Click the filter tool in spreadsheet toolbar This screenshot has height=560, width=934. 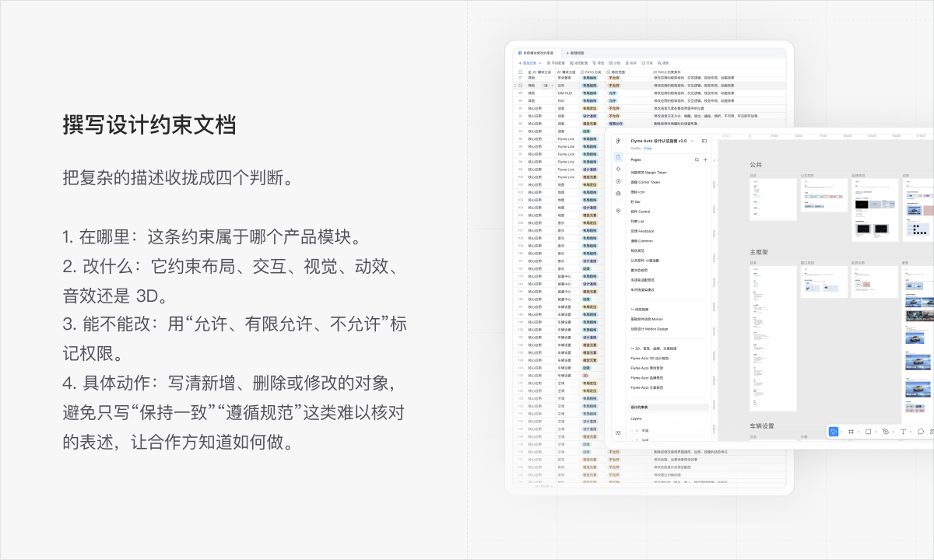click(x=599, y=63)
